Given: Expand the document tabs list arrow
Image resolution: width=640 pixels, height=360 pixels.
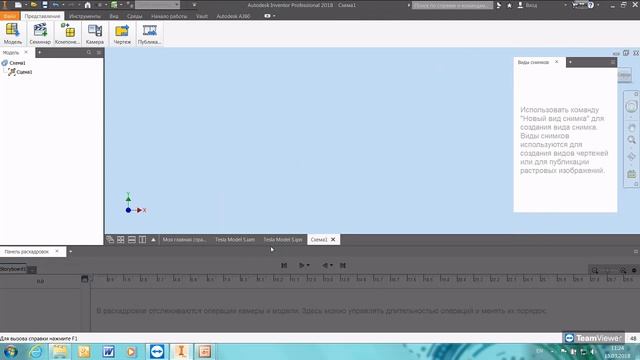Looking at the screenshot, I should (x=153, y=240).
